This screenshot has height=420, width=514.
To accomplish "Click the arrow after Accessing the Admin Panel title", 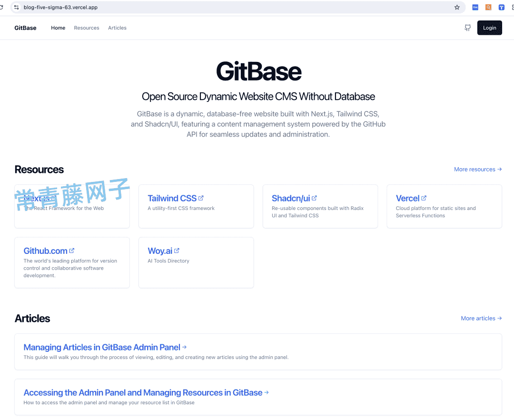I will click(267, 392).
